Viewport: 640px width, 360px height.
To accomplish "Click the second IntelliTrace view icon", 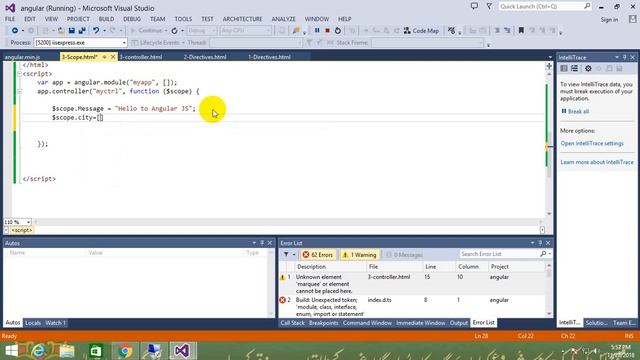I will pyautogui.click(x=574, y=69).
